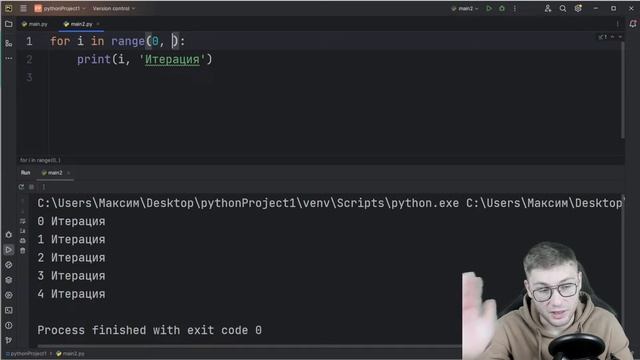
Task: Click the python.exe path link in console
Action: (248, 203)
